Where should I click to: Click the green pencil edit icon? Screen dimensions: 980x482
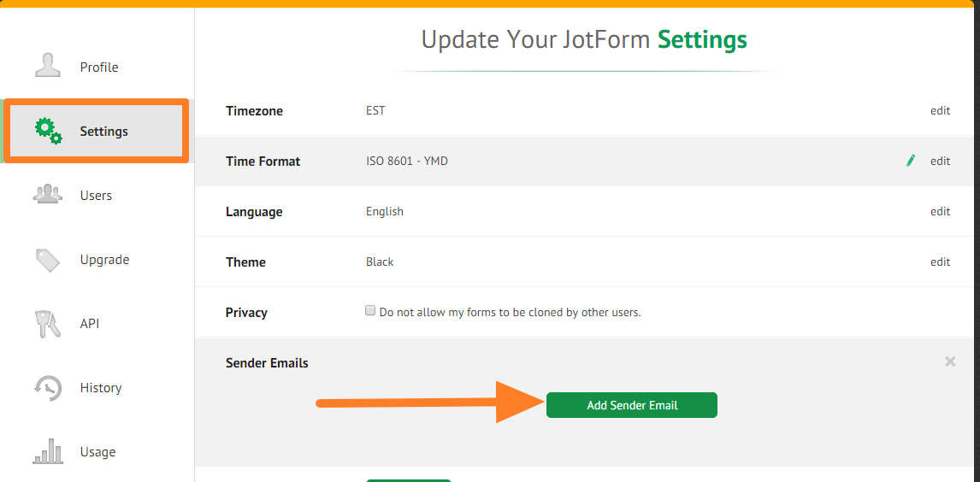pyautogui.click(x=911, y=160)
